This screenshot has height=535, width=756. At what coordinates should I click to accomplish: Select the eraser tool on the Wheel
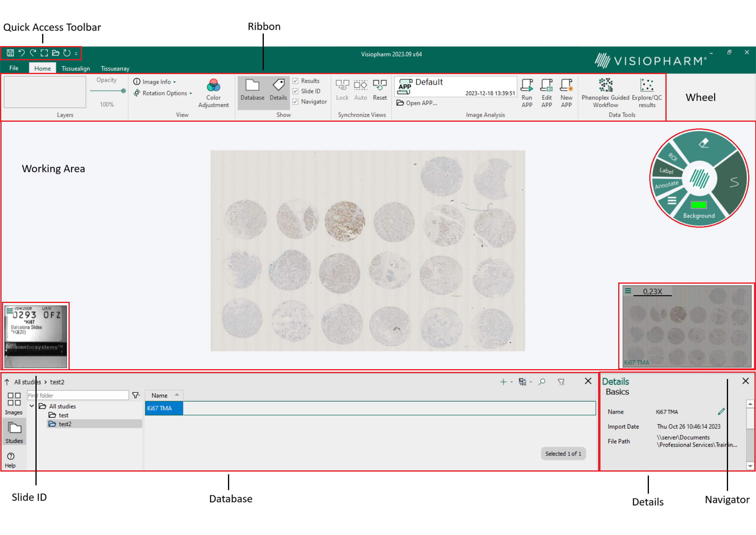704,143
